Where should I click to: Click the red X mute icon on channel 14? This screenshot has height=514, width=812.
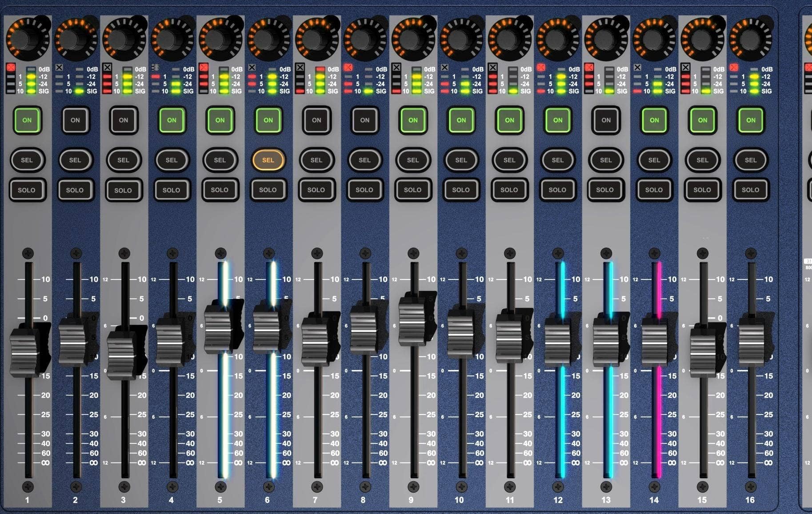coord(637,68)
